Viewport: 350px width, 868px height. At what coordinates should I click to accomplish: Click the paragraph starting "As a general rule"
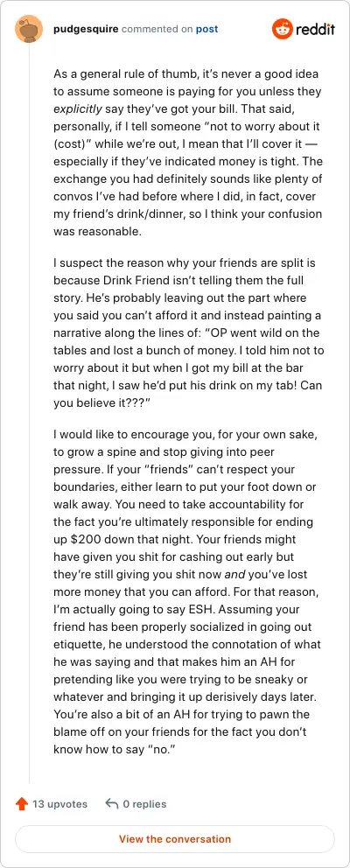188,153
